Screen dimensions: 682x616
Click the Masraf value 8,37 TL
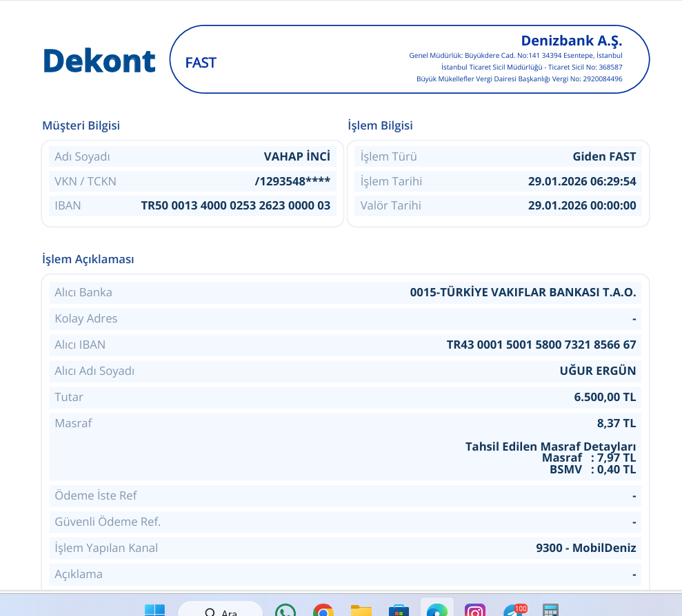[x=616, y=423]
